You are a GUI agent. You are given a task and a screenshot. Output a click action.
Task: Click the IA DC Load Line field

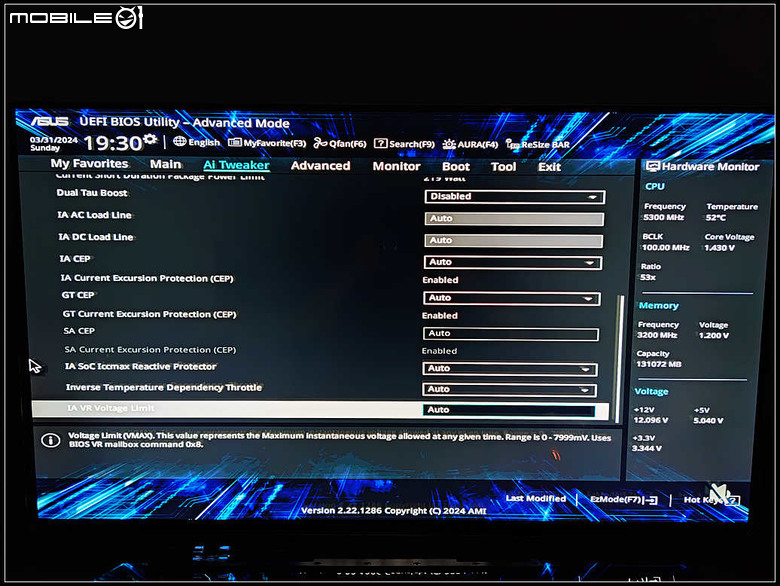click(513, 240)
